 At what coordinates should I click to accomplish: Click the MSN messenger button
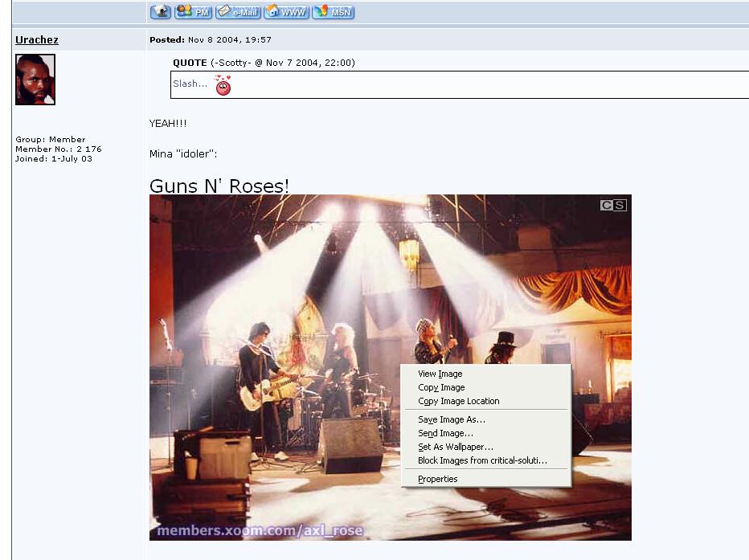coord(334,11)
